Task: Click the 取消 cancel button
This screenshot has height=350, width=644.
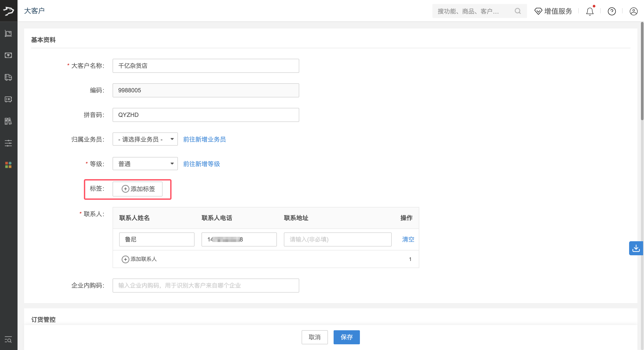Action: coord(315,337)
